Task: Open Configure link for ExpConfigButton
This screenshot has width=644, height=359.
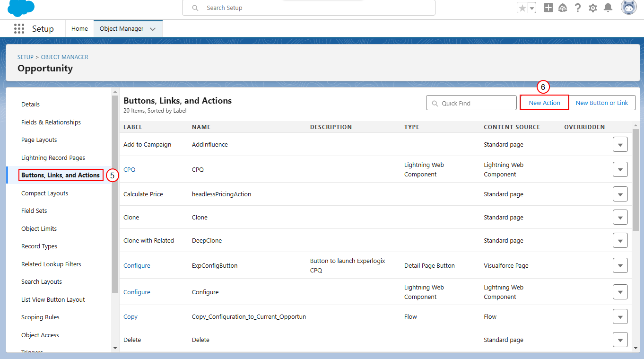Action: coord(137,265)
